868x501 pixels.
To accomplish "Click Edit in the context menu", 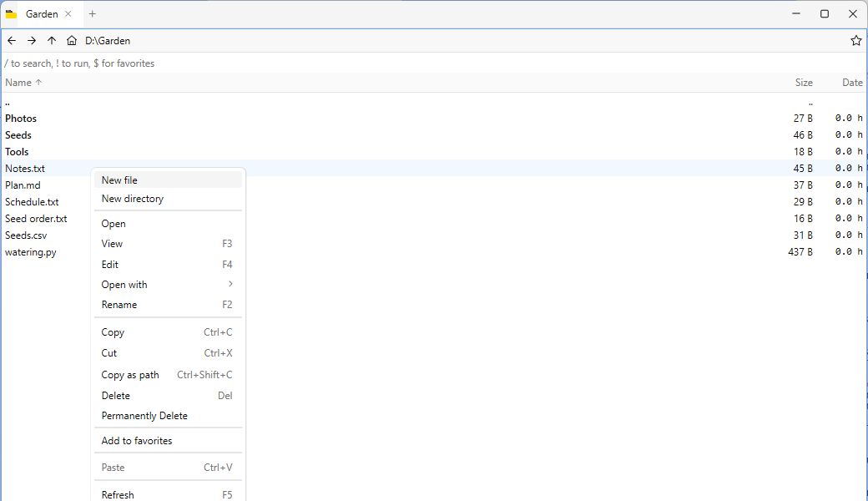I will click(169, 265).
